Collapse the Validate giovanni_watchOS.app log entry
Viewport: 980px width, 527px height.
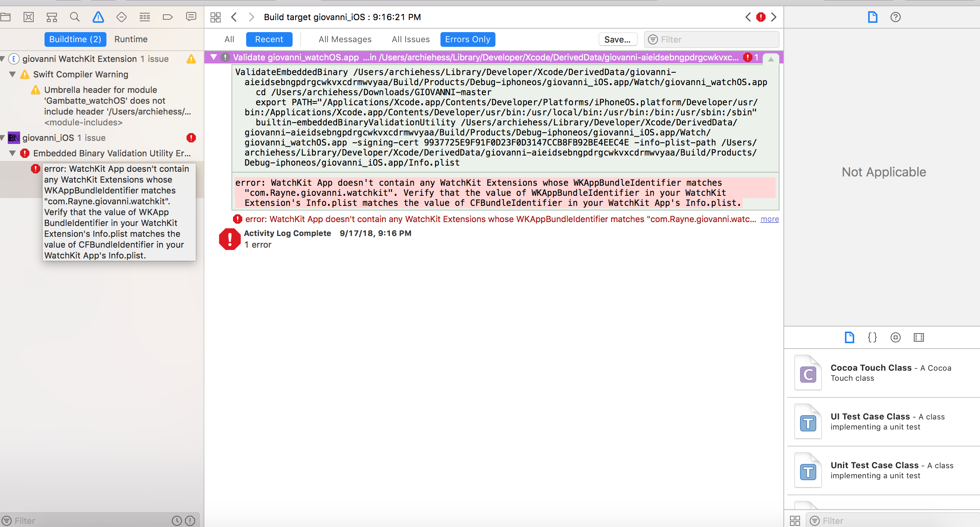[214, 57]
